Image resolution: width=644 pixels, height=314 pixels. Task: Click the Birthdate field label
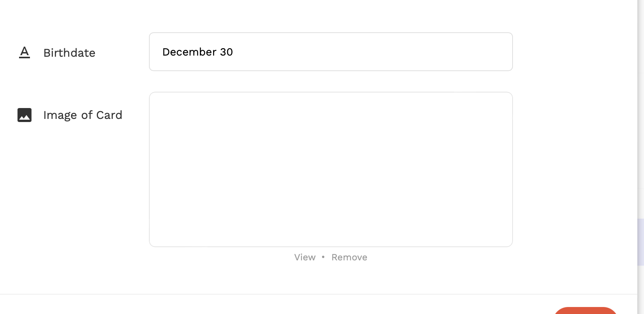click(x=69, y=53)
